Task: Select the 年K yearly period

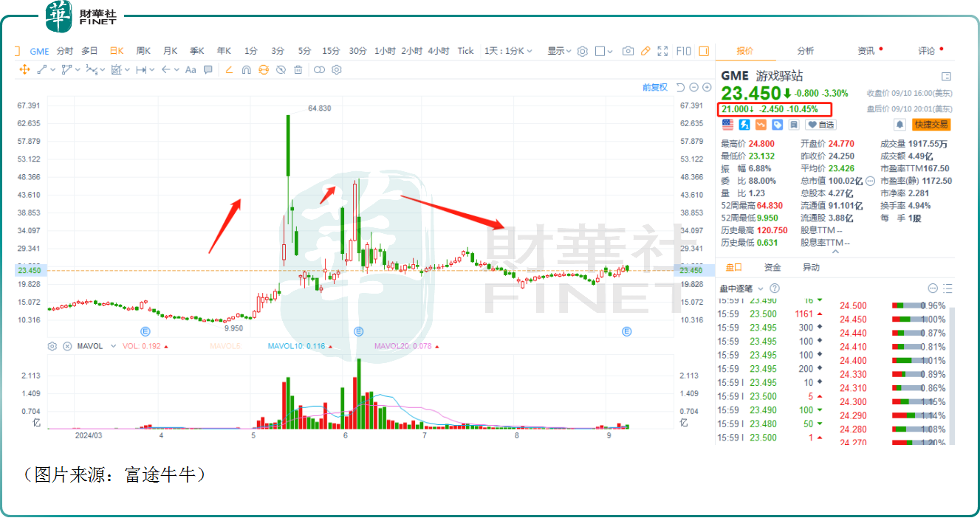Action: 224,51
